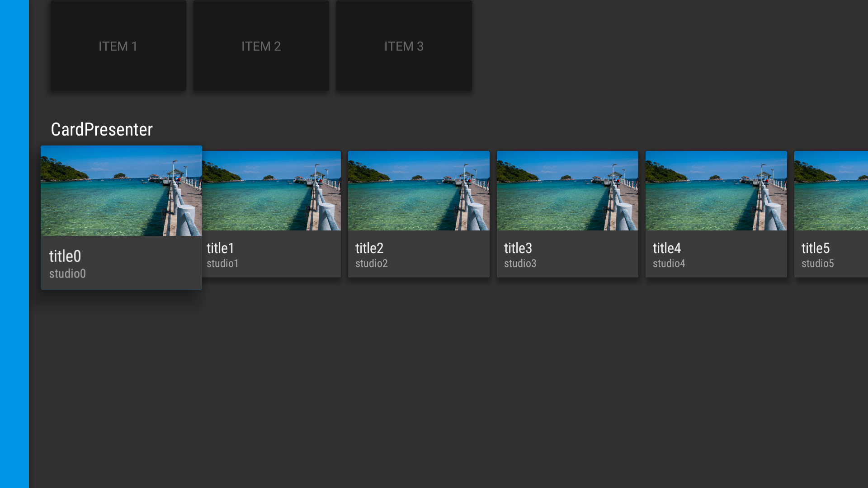
Task: Select the currently focused highlighted card
Action: 121,217
